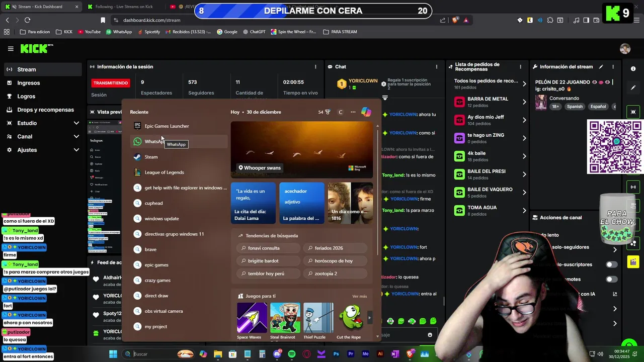Viewport: 644px width, 362px height.
Task: Open Logros in Kick sidebar
Action: coord(43,97)
